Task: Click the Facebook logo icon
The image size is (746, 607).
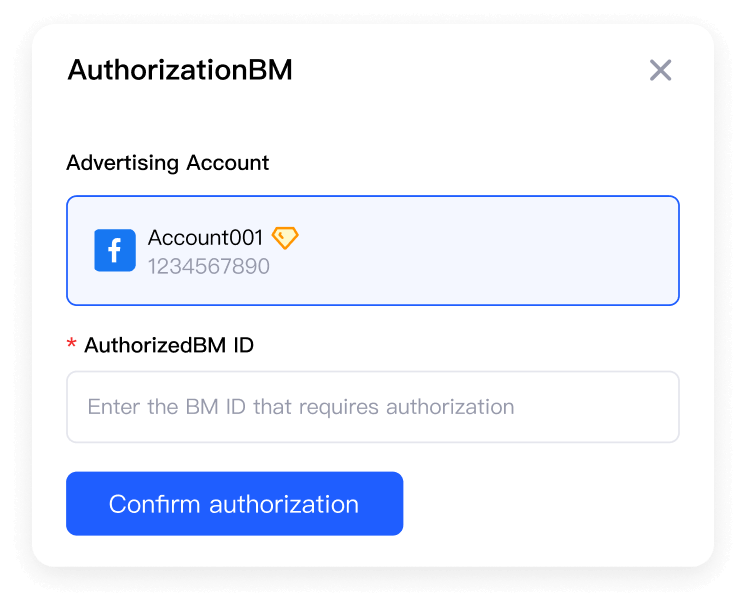Action: coord(115,250)
